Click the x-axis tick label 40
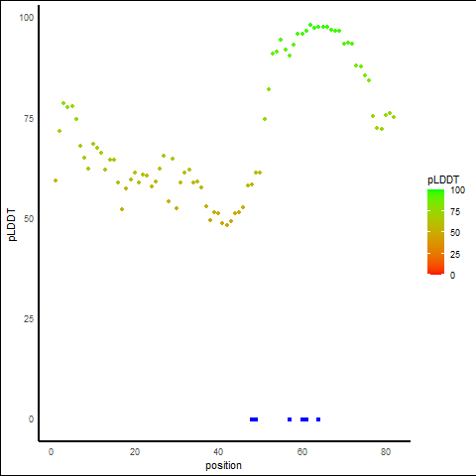The width and height of the screenshot is (476, 476). tap(218, 452)
